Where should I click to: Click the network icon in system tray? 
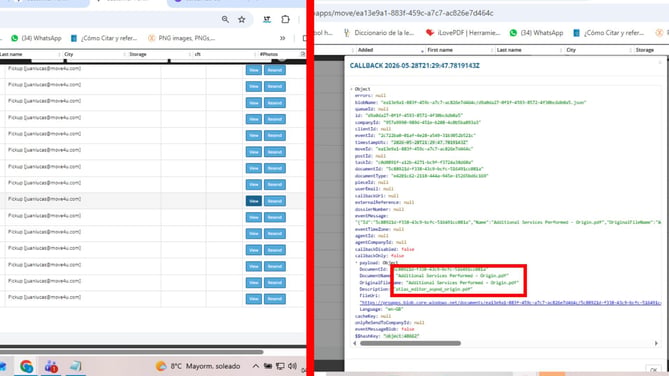pos(280,366)
